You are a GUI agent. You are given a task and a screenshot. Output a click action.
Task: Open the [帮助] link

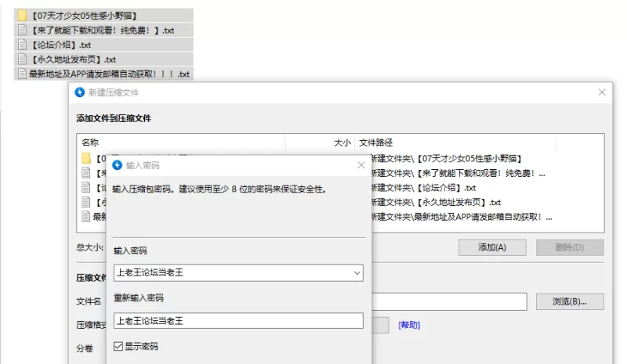click(x=409, y=325)
